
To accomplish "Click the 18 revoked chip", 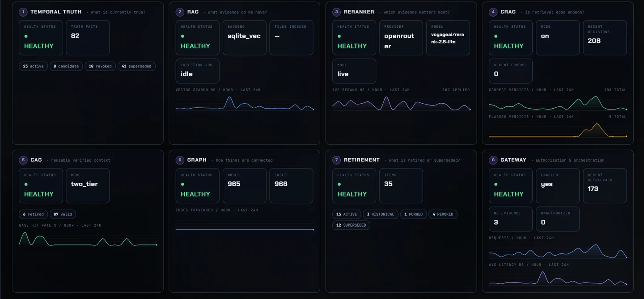I will [x=100, y=66].
